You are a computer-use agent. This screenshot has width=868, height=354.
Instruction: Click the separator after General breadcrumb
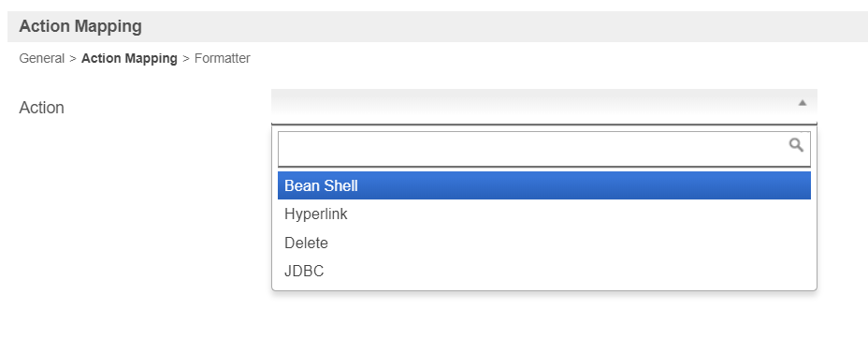tap(73, 58)
